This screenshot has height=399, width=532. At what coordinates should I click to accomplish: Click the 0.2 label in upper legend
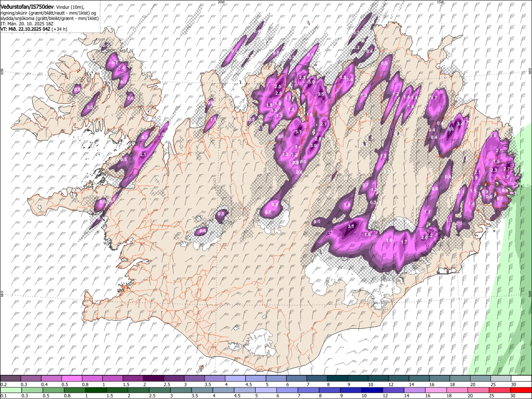tap(3, 384)
